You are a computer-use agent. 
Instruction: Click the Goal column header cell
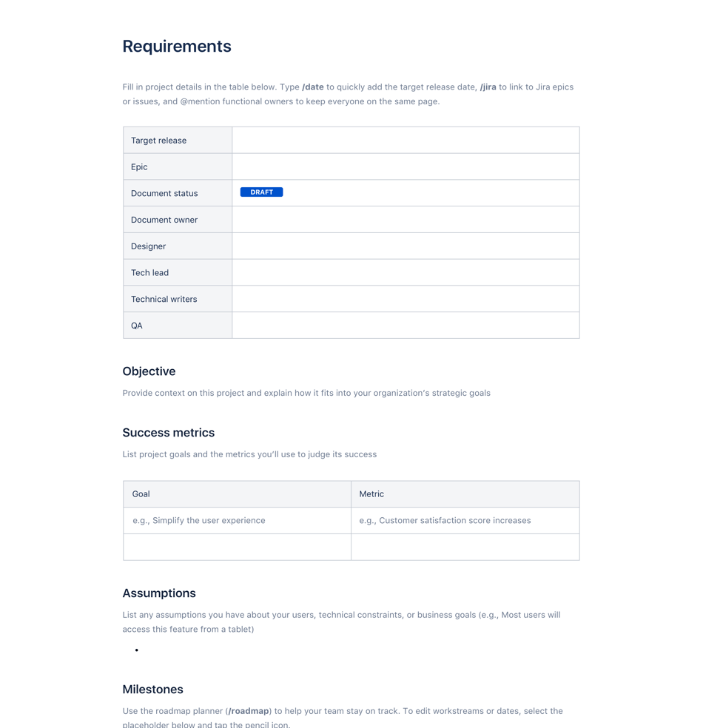(237, 494)
